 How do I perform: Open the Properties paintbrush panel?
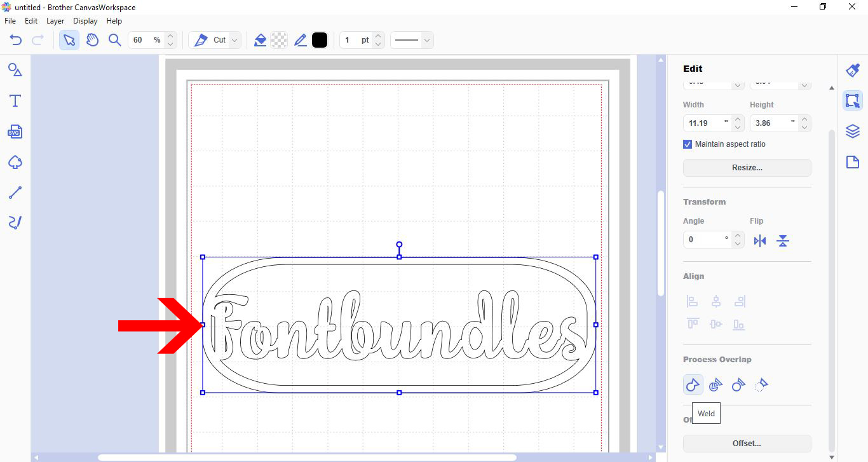(853, 70)
